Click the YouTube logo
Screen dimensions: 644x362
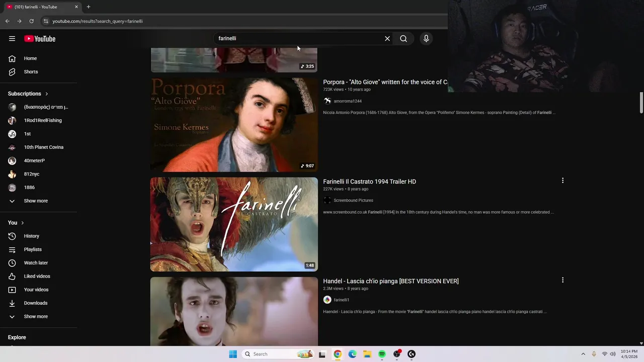pos(40,39)
